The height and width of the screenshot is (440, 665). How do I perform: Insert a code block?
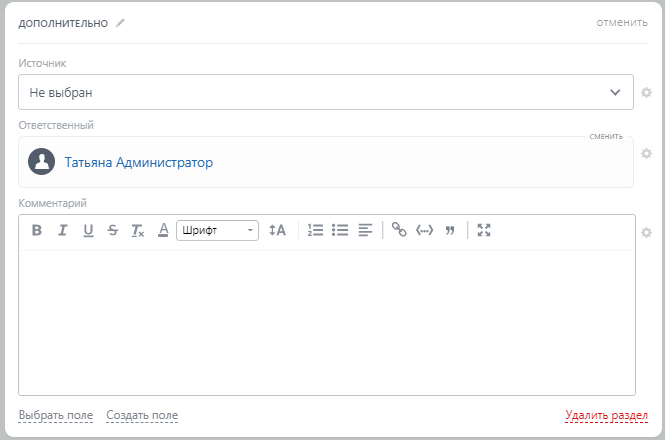[x=424, y=230]
